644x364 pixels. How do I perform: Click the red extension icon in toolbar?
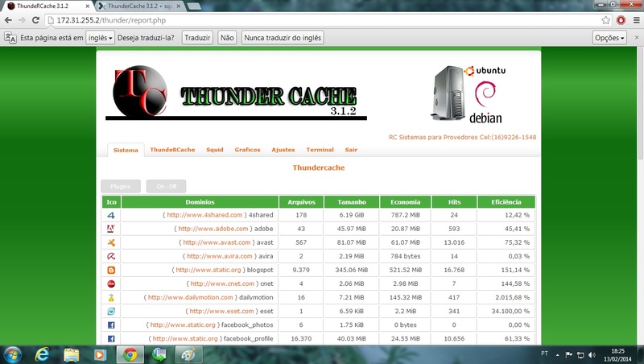(621, 20)
